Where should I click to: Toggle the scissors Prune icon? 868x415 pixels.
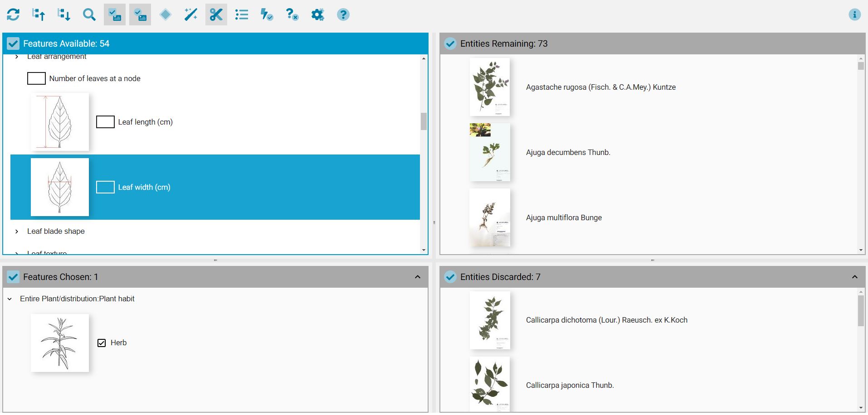[216, 14]
